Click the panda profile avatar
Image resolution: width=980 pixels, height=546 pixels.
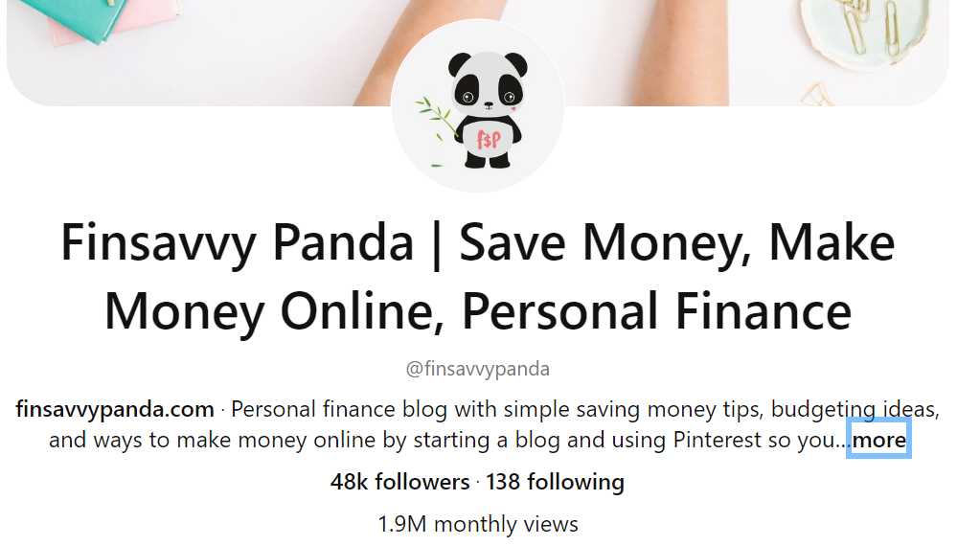pos(477,105)
